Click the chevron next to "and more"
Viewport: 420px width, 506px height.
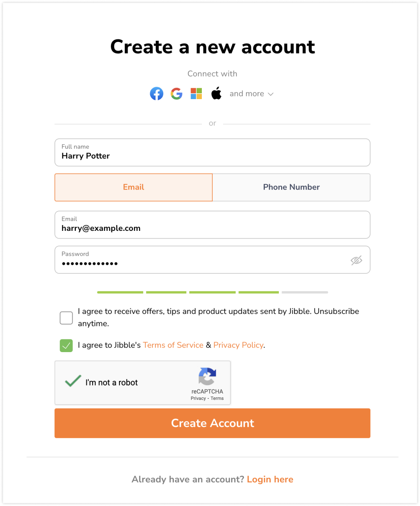pos(271,94)
